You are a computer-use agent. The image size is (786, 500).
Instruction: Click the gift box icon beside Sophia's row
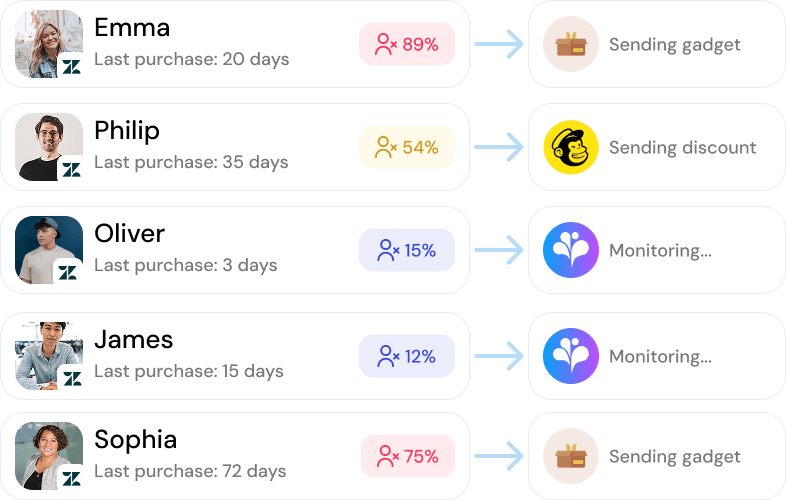point(571,457)
